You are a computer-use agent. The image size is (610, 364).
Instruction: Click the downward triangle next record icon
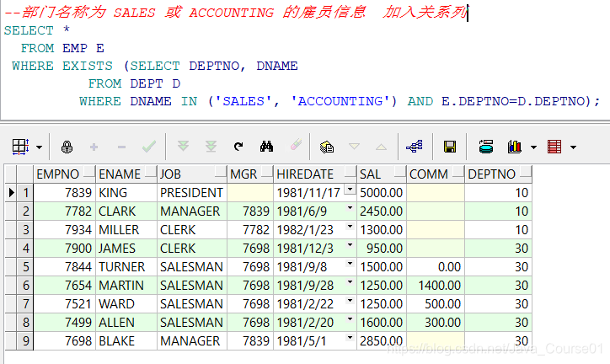click(x=354, y=147)
